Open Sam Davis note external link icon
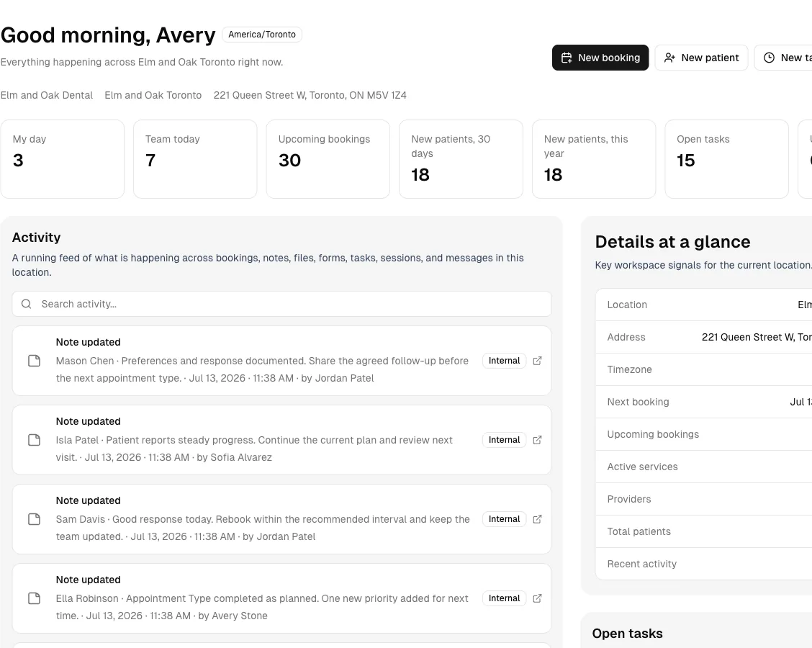This screenshot has height=648, width=812. 537,519
